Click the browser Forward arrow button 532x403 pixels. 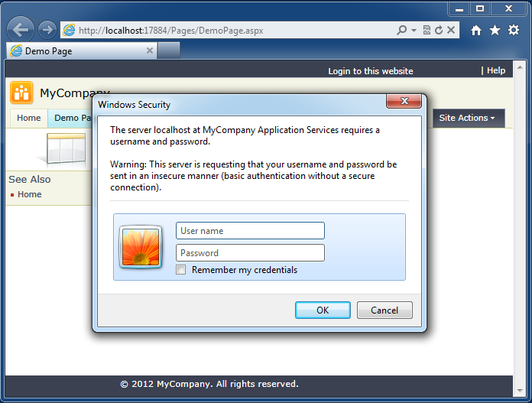point(47,30)
